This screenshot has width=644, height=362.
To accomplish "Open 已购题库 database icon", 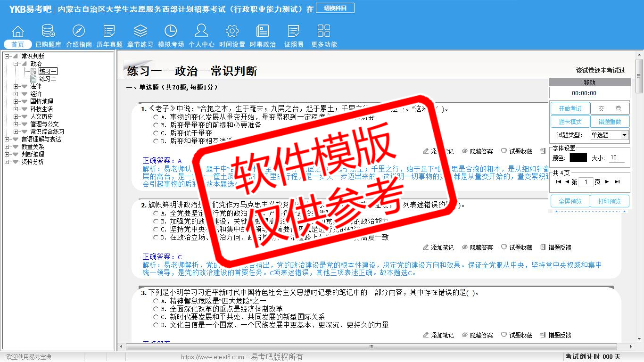I will (48, 31).
